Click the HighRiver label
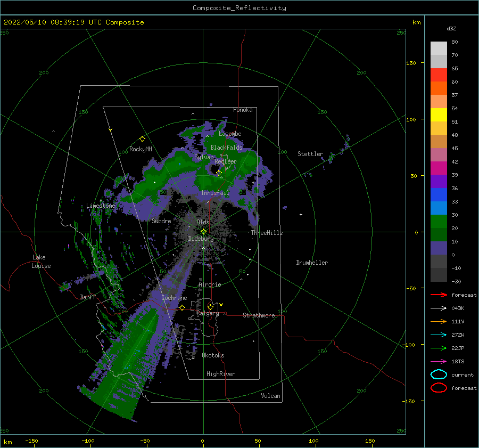The image size is (479, 448). click(x=221, y=374)
